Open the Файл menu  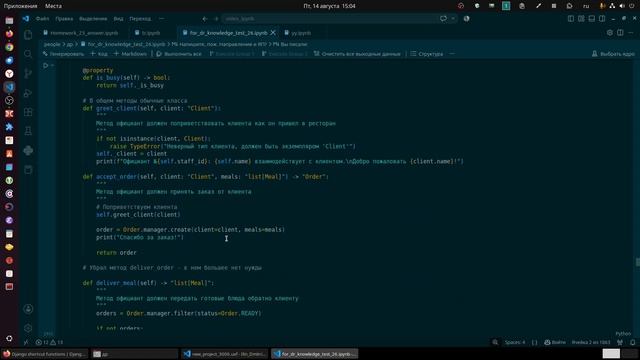[42, 19]
